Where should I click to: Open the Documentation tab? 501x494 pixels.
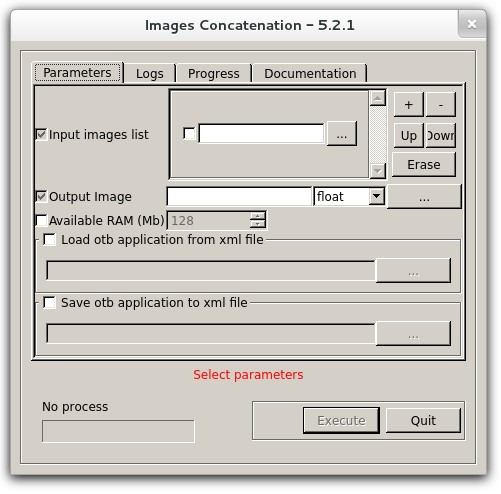click(310, 73)
